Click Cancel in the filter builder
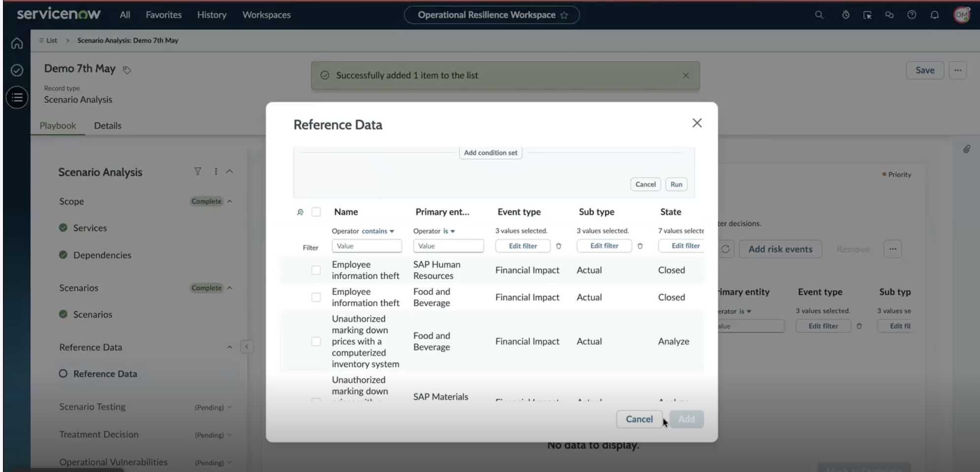This screenshot has height=472, width=980. point(645,184)
